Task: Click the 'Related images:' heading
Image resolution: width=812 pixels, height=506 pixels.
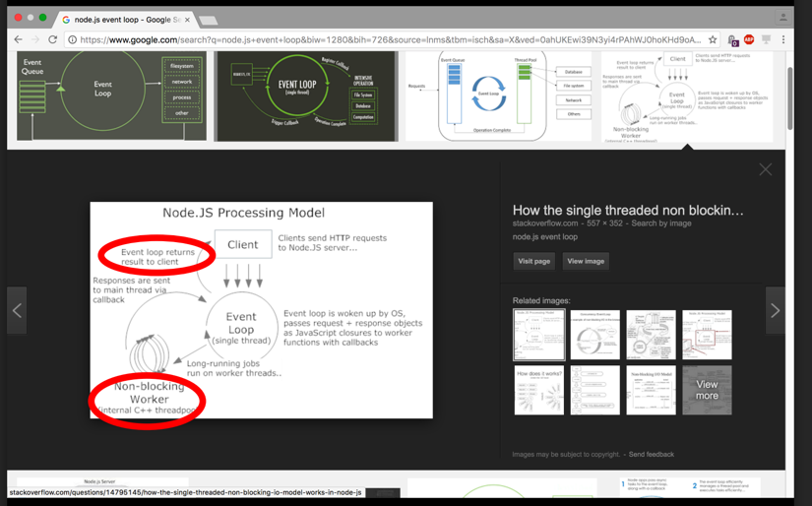Action: point(541,300)
